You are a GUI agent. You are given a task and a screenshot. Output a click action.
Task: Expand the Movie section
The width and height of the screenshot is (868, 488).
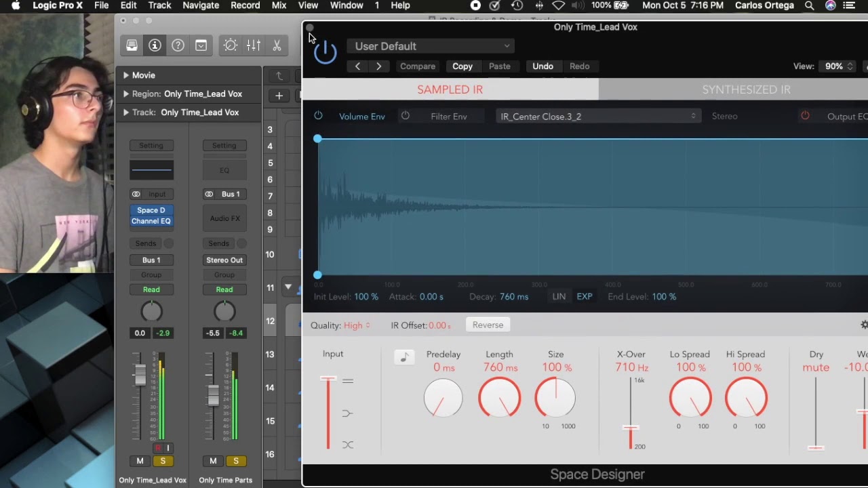[x=127, y=75]
